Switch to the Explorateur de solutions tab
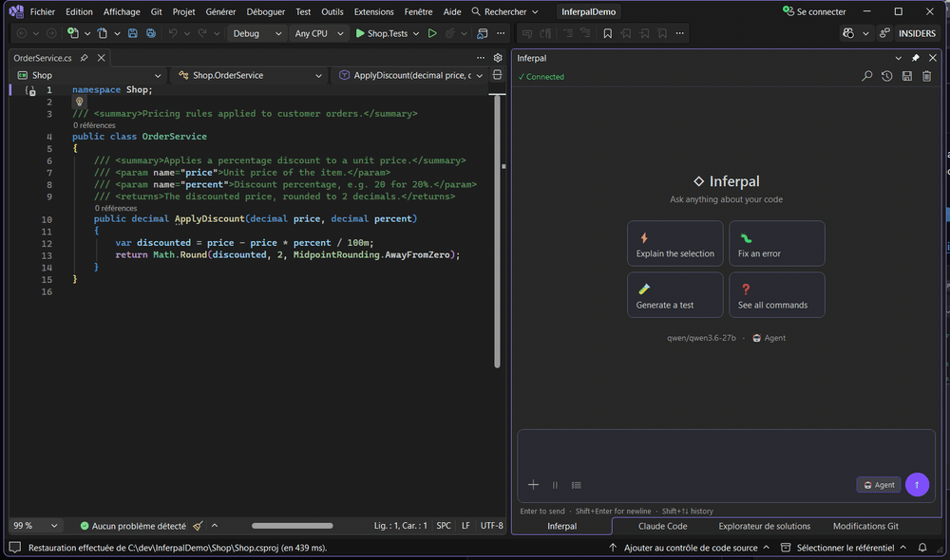Screen dimensions: 950x560 764,526
